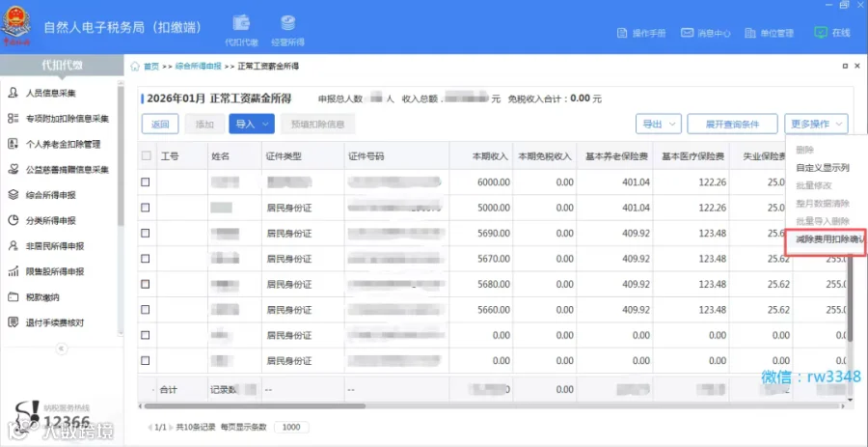Check the row with income 5660.00

(146, 310)
